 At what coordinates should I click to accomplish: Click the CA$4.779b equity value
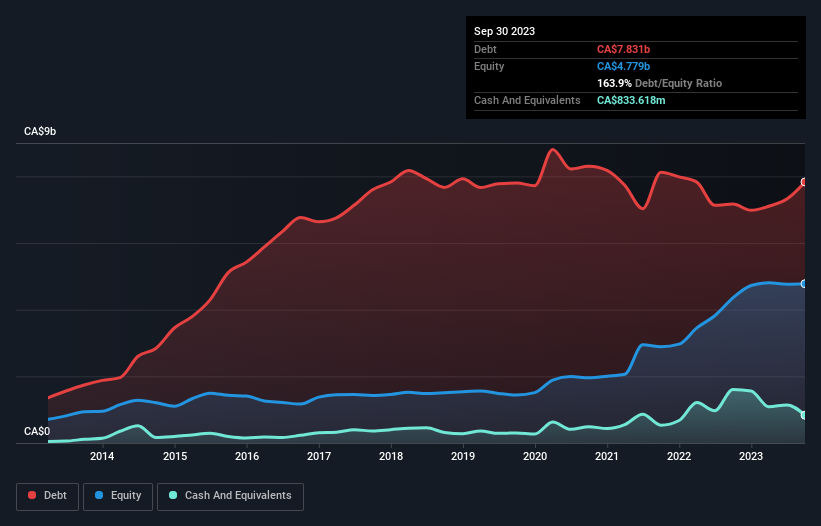pyautogui.click(x=623, y=66)
